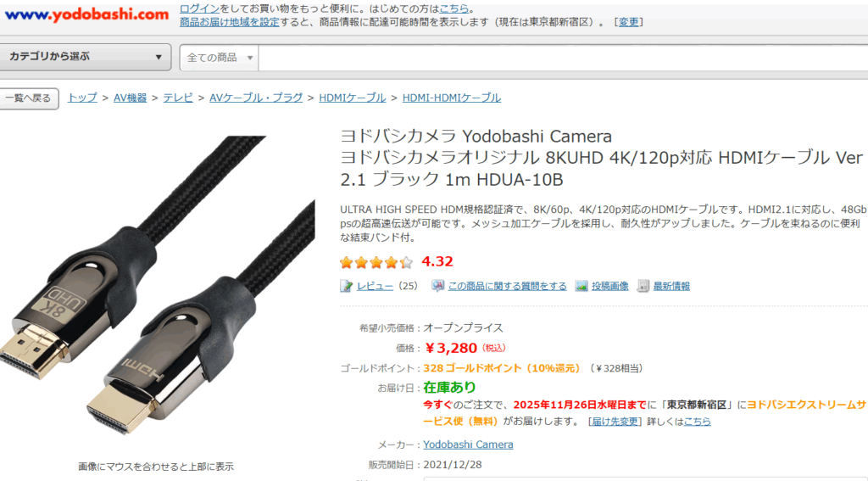Open the テレビ breadcrumb link
The image size is (868, 481).
coord(178,98)
